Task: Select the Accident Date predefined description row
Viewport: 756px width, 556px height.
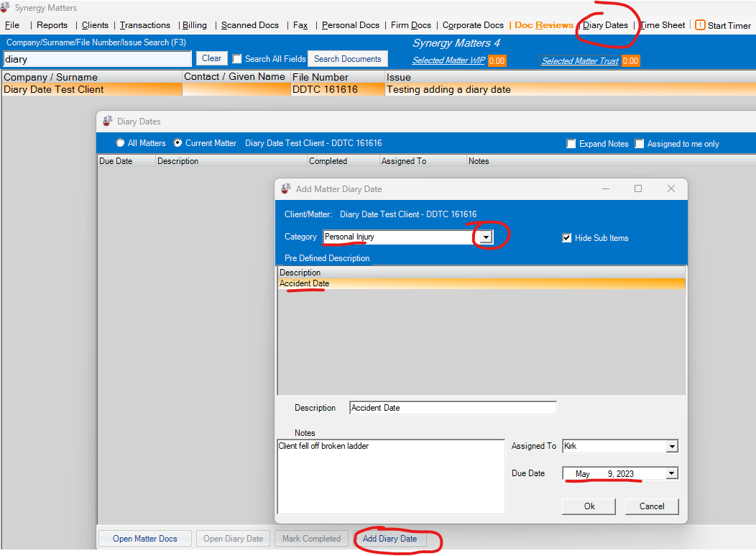Action: pyautogui.click(x=481, y=284)
